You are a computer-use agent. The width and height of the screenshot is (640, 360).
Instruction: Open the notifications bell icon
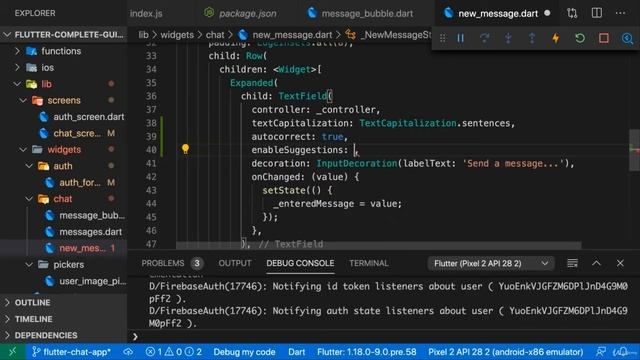[x=623, y=352]
